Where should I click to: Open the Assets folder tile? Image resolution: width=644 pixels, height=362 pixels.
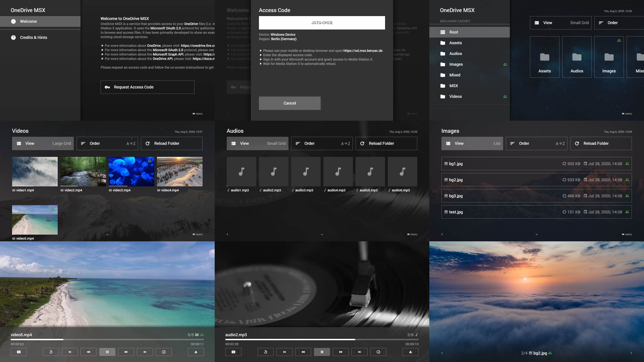pyautogui.click(x=545, y=57)
